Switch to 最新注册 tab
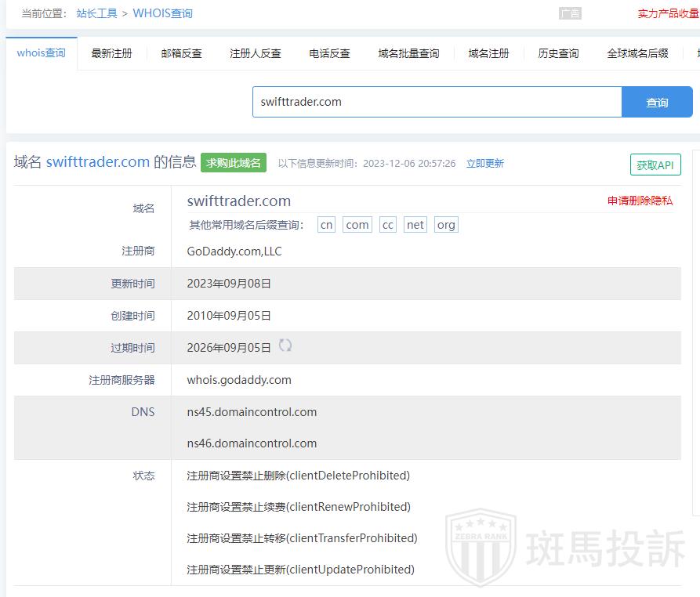Screen dimensions: 700x597 pyautogui.click(x=111, y=53)
